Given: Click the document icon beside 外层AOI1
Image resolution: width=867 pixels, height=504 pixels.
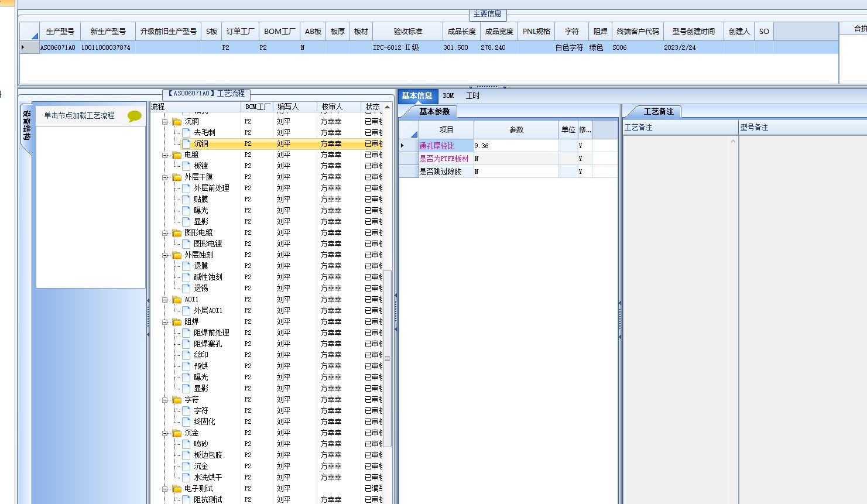Looking at the screenshot, I should pyautogui.click(x=186, y=311).
